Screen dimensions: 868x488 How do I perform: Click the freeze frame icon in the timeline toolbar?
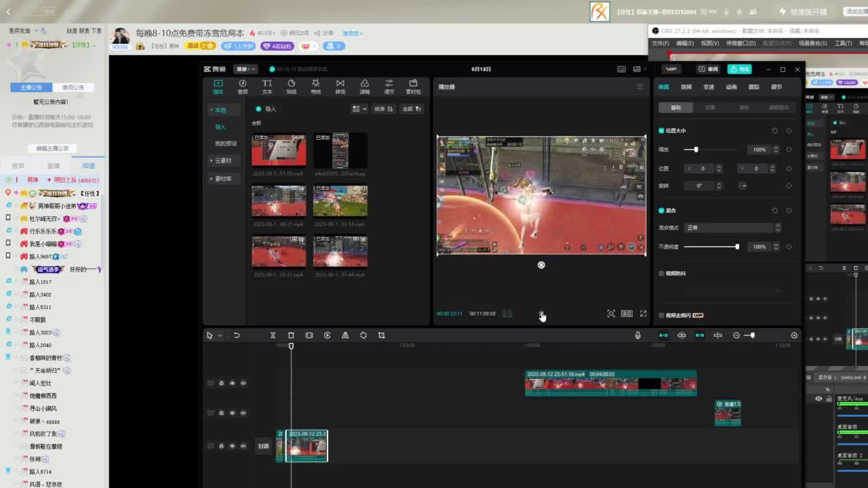[309, 335]
